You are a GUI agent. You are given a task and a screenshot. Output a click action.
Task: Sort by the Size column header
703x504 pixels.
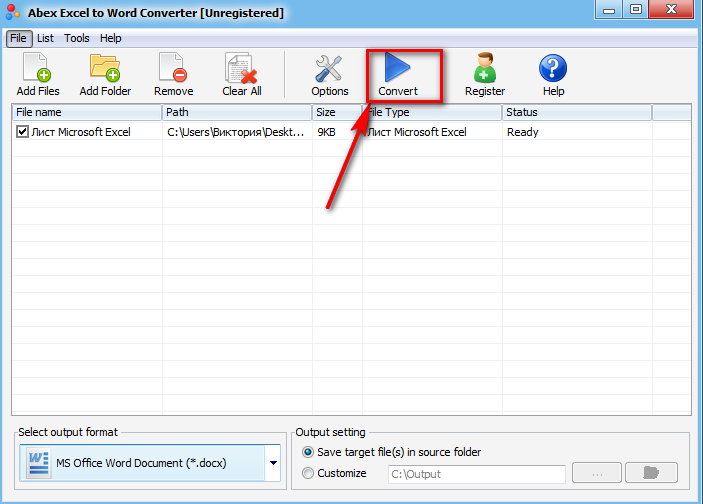coord(337,112)
